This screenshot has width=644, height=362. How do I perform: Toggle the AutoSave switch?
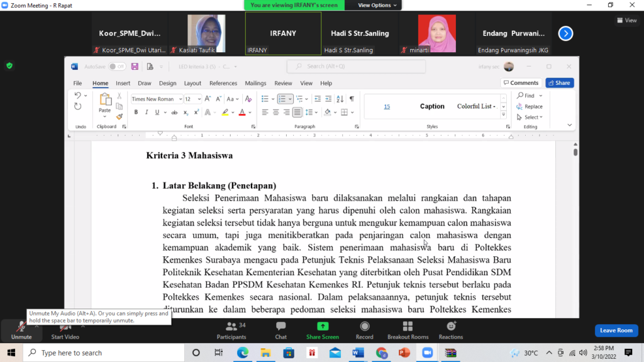coord(116,67)
